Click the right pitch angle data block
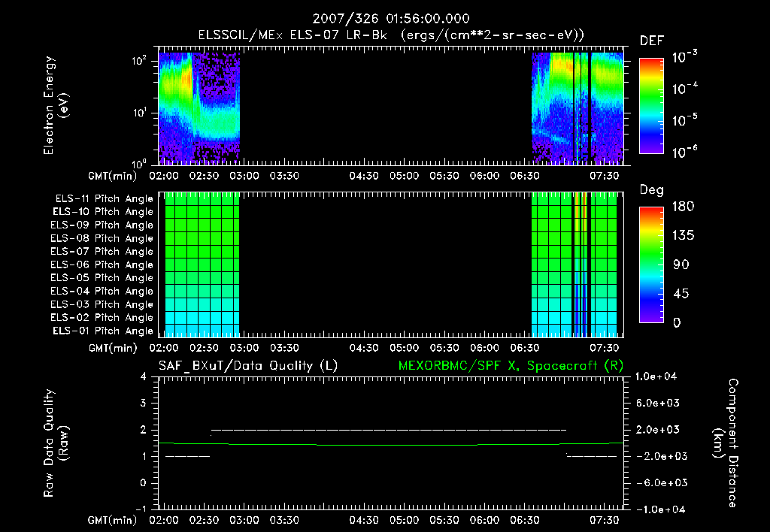The height and width of the screenshot is (532, 770). click(x=574, y=264)
